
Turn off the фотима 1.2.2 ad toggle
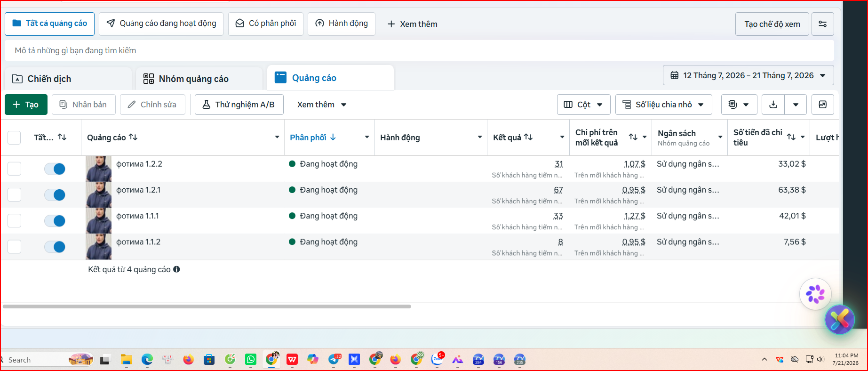pos(55,169)
